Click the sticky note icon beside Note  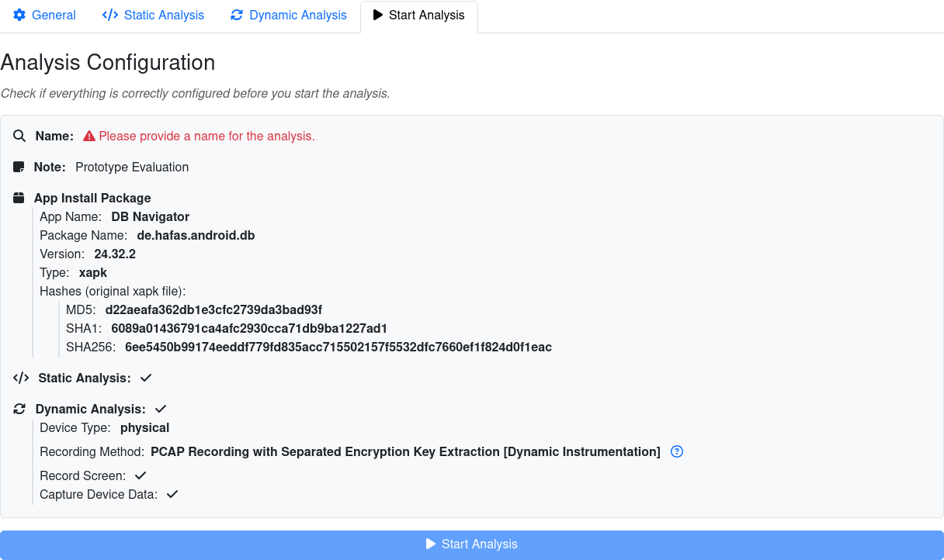(19, 168)
